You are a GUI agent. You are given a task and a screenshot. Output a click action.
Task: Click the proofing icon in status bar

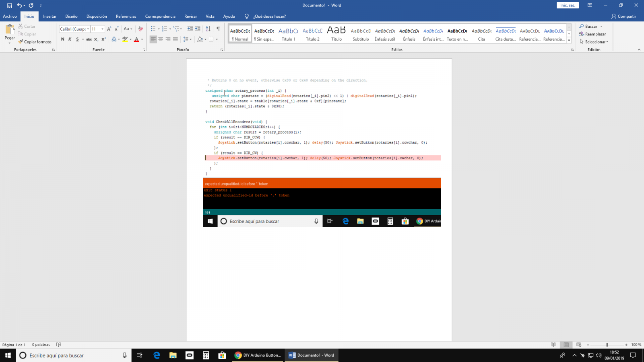pyautogui.click(x=59, y=345)
